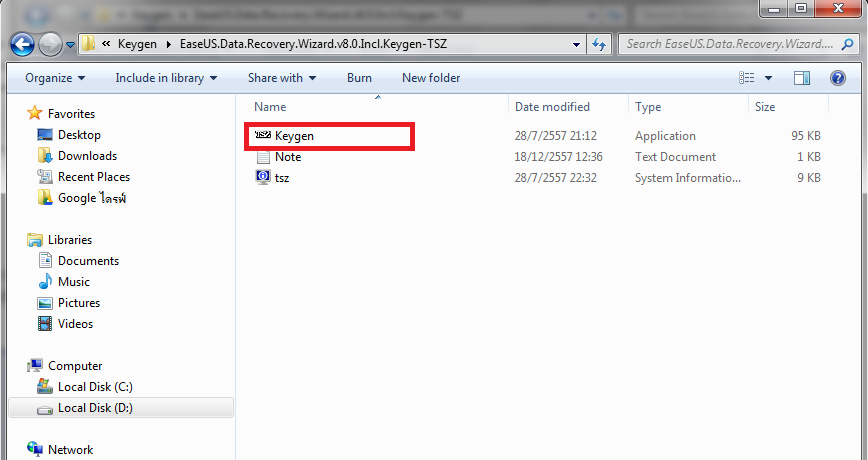Click the Refresh button beside address bar
868x460 pixels.
tap(598, 44)
